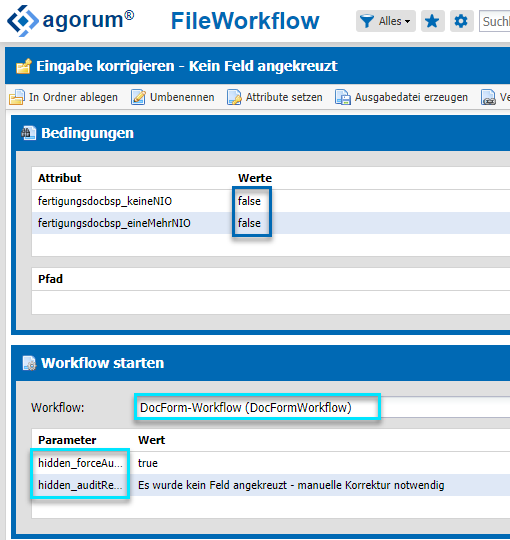510x540 pixels.
Task: Select the hidden_auditRe... parameter row
Action: coord(271,485)
